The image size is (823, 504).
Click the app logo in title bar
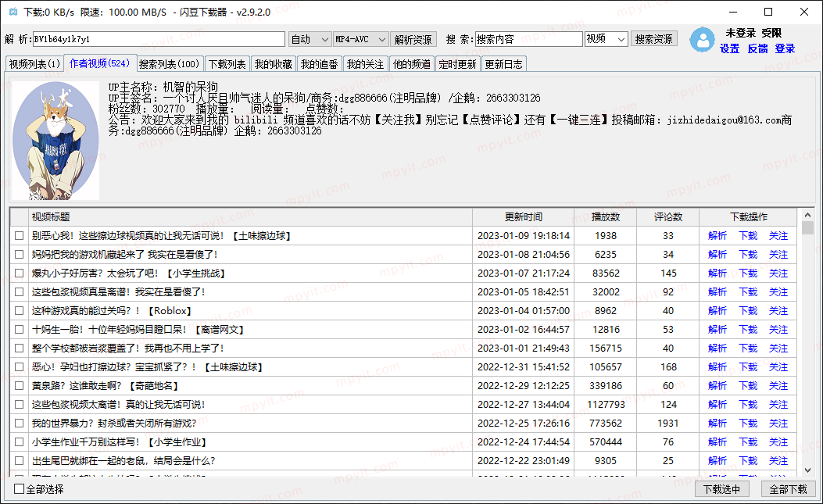[13, 12]
